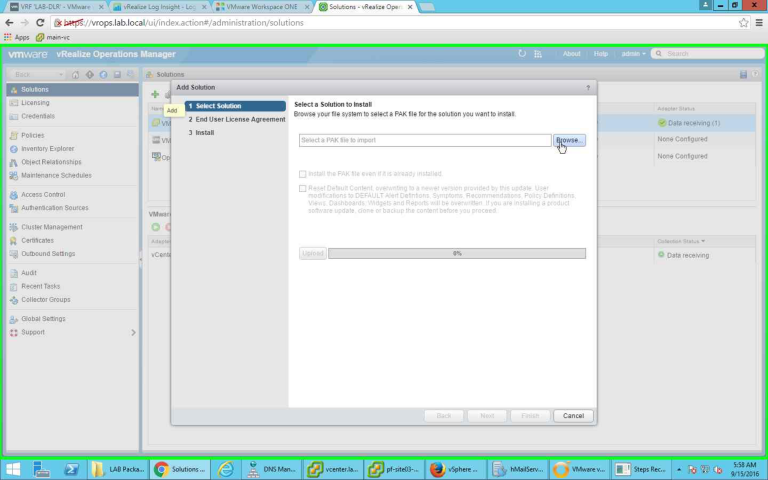This screenshot has height=480, width=768.
Task: Click the refresh icon in the top header
Action: click(x=522, y=53)
